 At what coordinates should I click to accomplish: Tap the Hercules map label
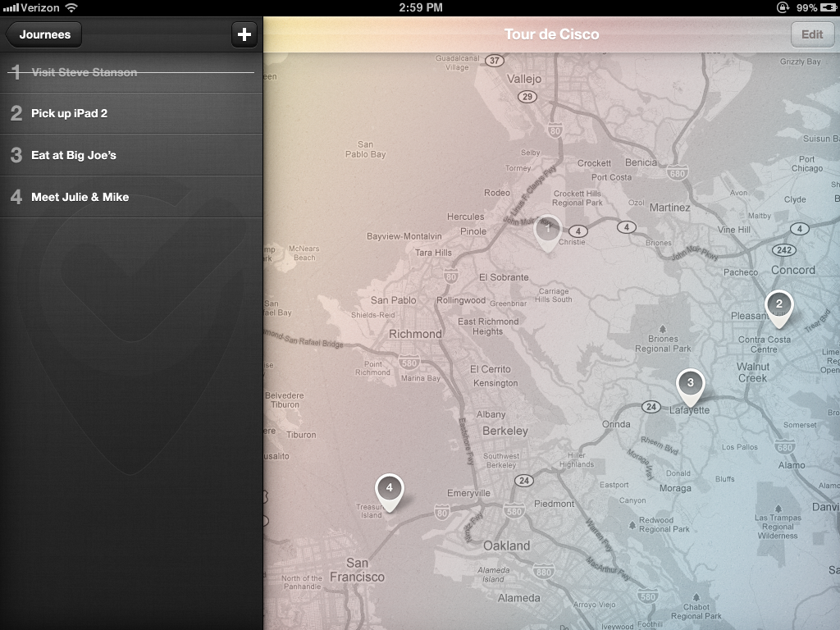[x=466, y=217]
